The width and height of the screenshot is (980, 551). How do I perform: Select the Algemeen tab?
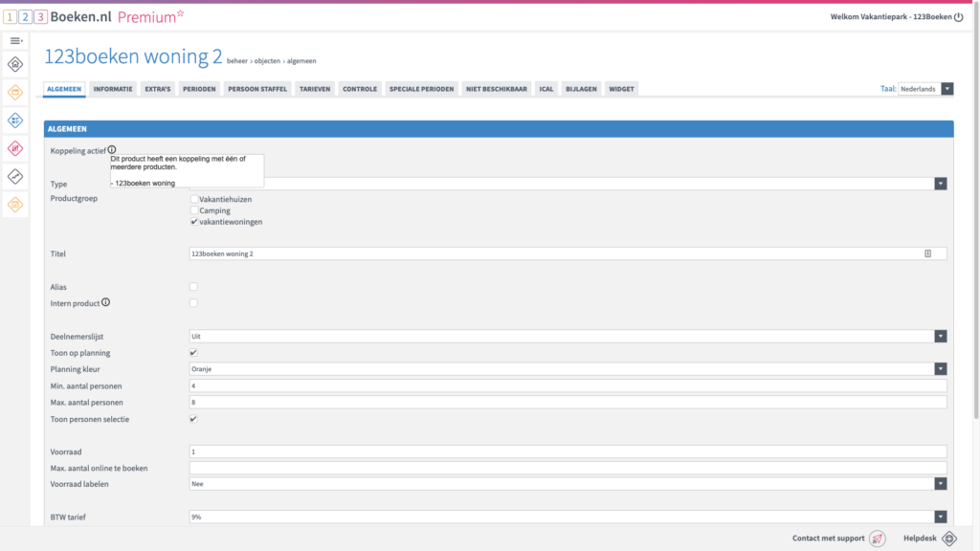pos(64,89)
